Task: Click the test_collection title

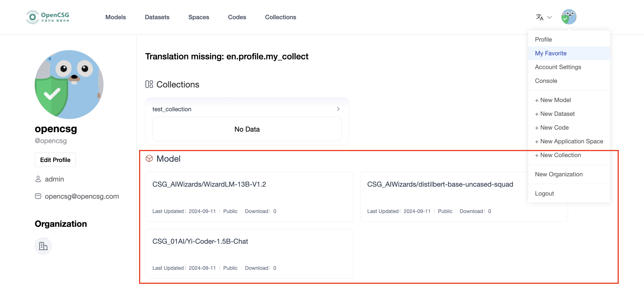Action: (172, 109)
